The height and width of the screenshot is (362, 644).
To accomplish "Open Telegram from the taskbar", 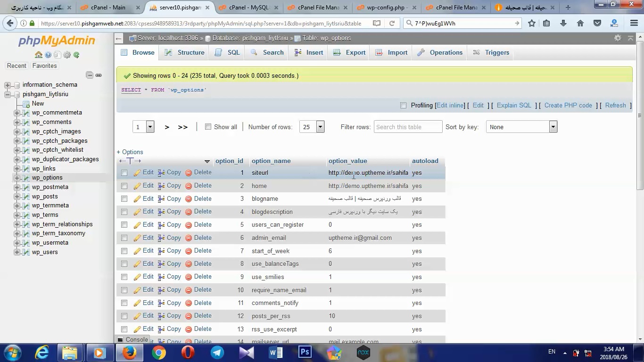I will (x=217, y=352).
